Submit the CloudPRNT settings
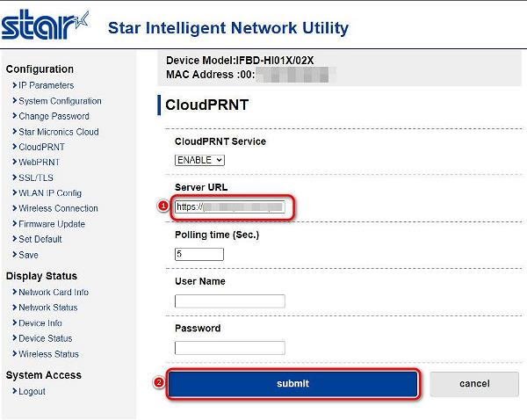Screen dimensions: 527x420 click(292, 384)
